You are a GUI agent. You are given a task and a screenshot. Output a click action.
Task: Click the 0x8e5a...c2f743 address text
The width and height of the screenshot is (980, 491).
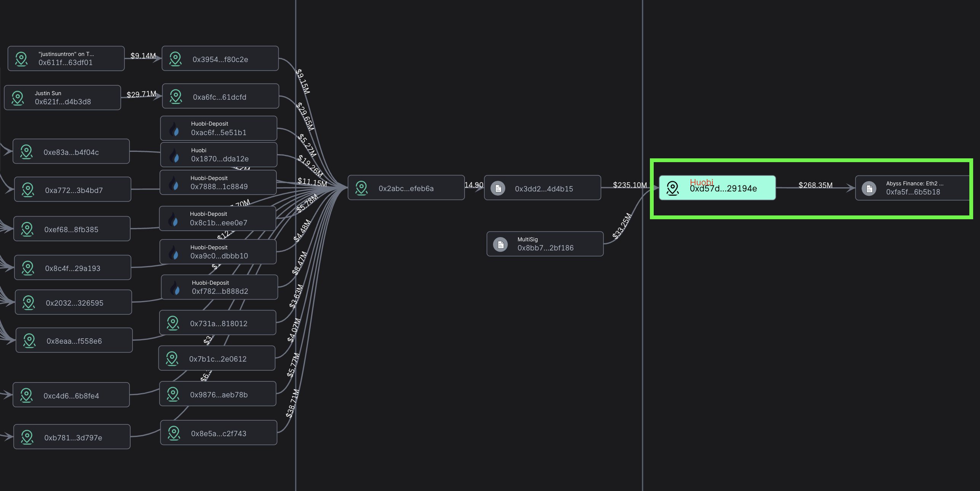tap(219, 434)
